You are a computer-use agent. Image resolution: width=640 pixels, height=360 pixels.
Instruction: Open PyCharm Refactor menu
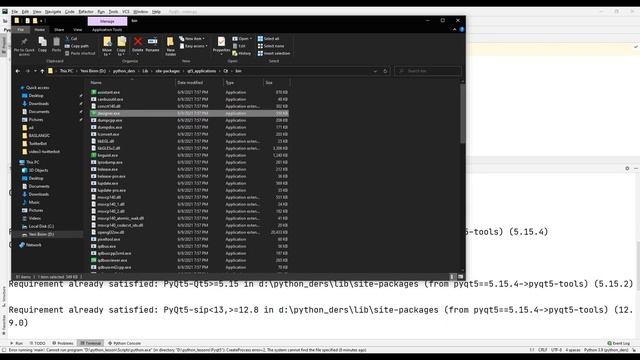(86, 11)
